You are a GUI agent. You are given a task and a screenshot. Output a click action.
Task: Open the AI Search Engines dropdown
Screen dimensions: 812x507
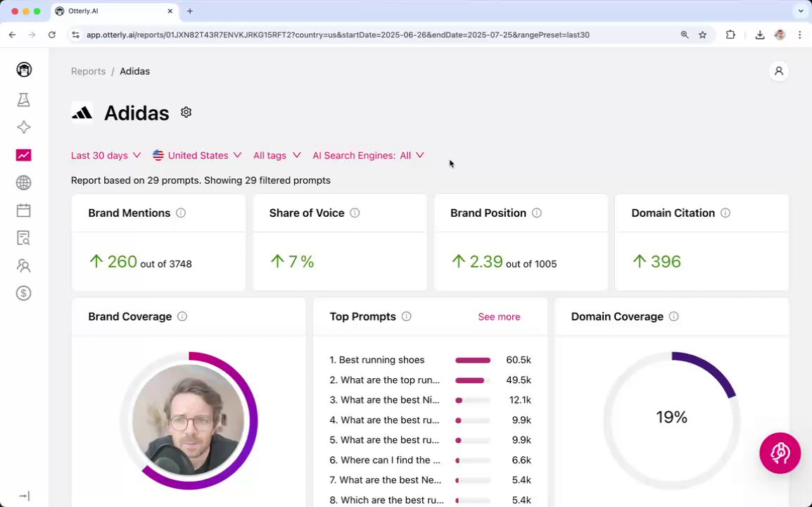[368, 156]
